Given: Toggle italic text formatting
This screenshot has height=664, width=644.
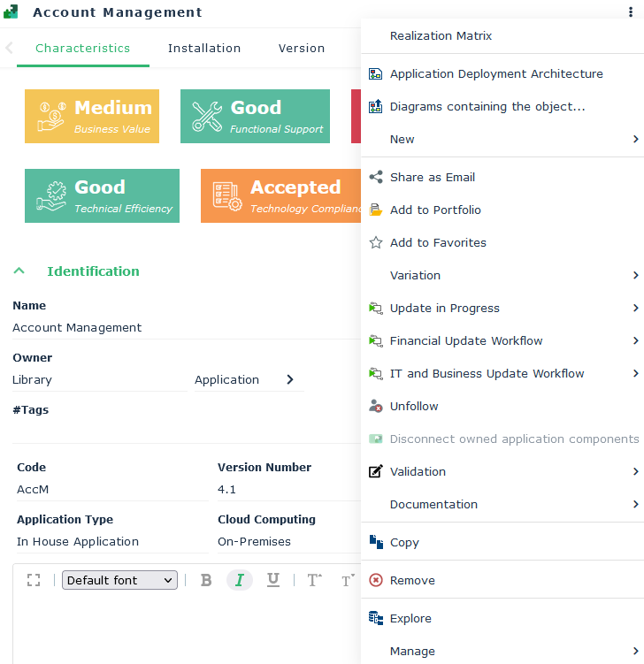Looking at the screenshot, I should point(240,580).
